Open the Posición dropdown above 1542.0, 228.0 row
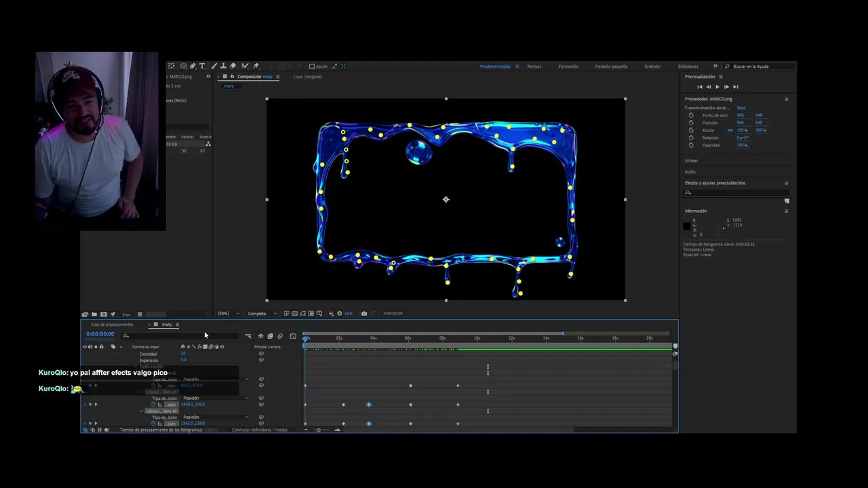This screenshot has width=868, height=488. click(x=215, y=417)
